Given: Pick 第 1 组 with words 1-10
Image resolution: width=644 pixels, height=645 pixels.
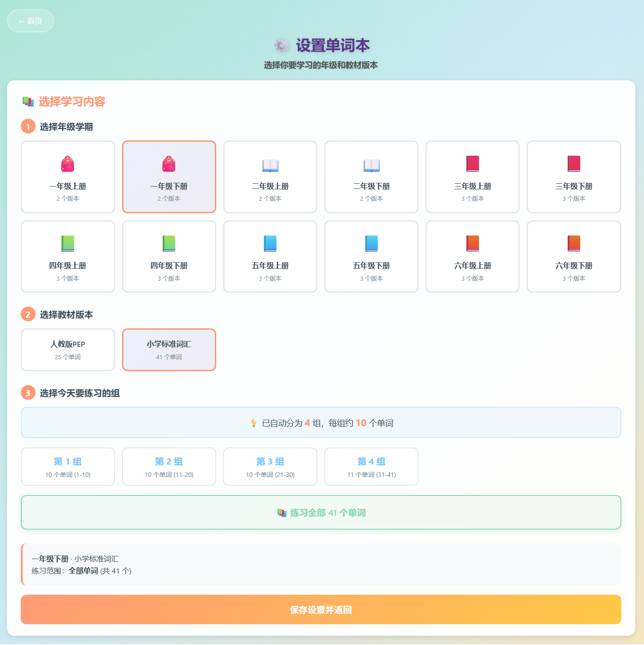Looking at the screenshot, I should coord(68,466).
